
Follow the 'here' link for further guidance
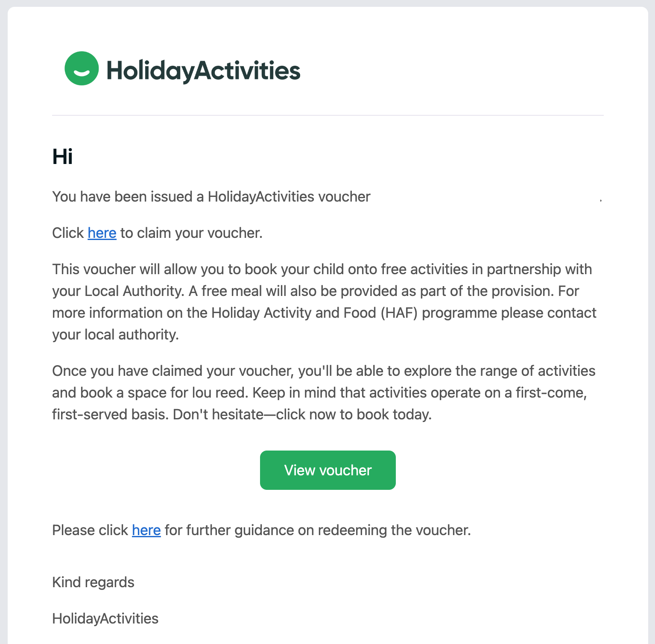(146, 530)
